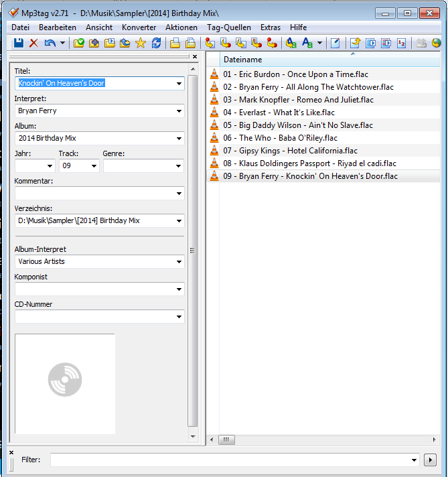
Task: Expand the Verzeichnis dropdown arrow
Action: [179, 221]
